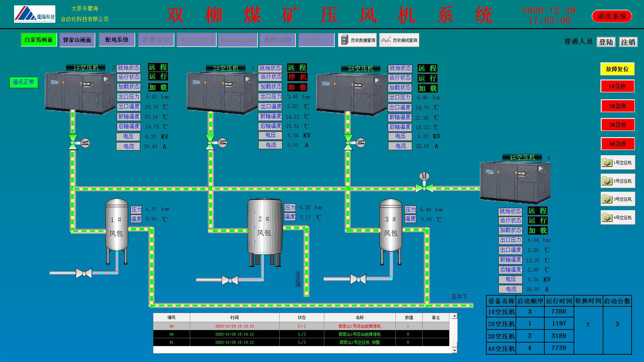Switch to 郭家山画面 screen

click(x=77, y=40)
